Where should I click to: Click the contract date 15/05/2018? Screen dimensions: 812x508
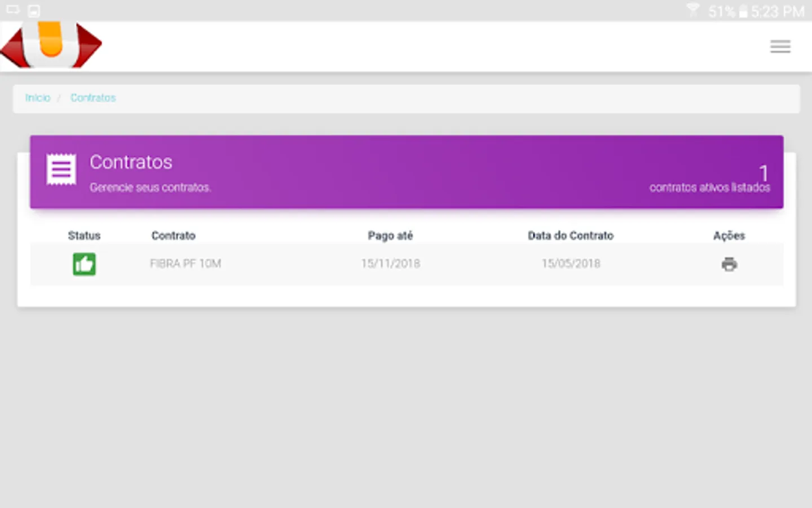pyautogui.click(x=571, y=264)
